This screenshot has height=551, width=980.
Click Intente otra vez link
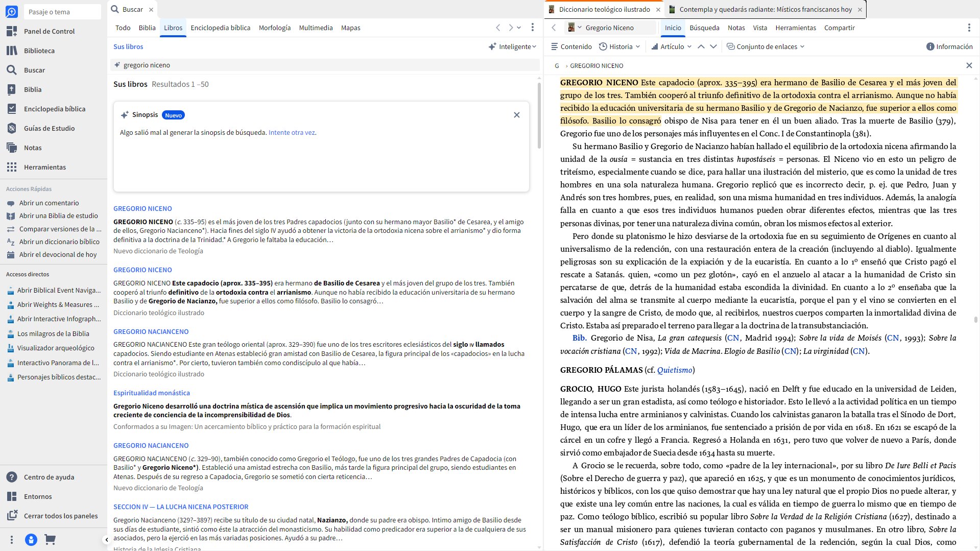click(292, 132)
